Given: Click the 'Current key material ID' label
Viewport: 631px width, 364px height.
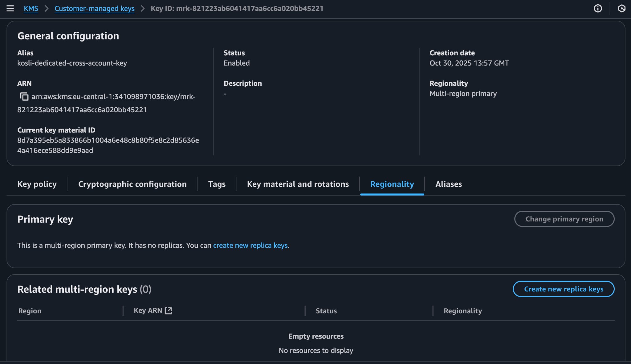Looking at the screenshot, I should pos(56,130).
